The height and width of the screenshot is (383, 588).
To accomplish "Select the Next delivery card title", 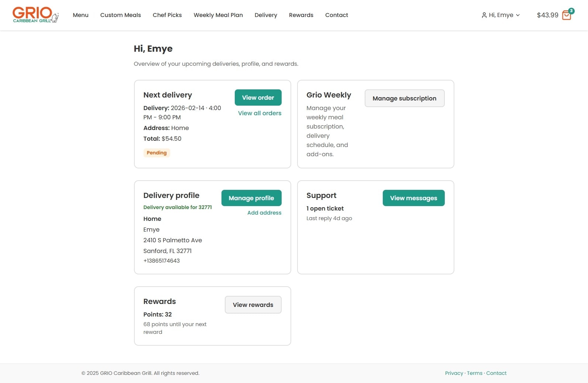I will tap(168, 95).
